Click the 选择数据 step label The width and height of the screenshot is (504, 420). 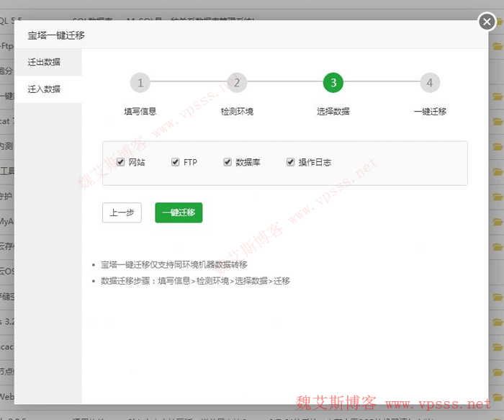coord(333,112)
